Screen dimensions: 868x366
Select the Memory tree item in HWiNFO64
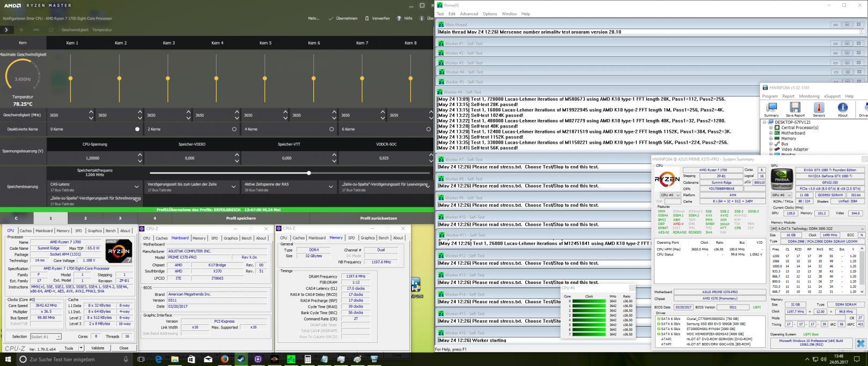point(789,138)
